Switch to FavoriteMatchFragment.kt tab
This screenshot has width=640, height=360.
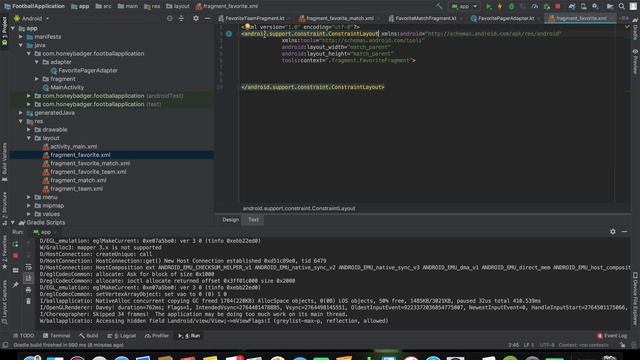426,18
